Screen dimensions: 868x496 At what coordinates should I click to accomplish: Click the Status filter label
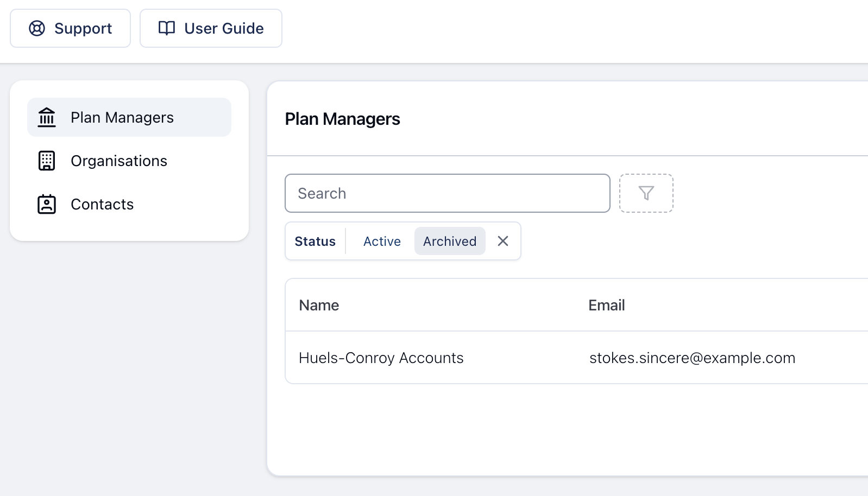315,241
